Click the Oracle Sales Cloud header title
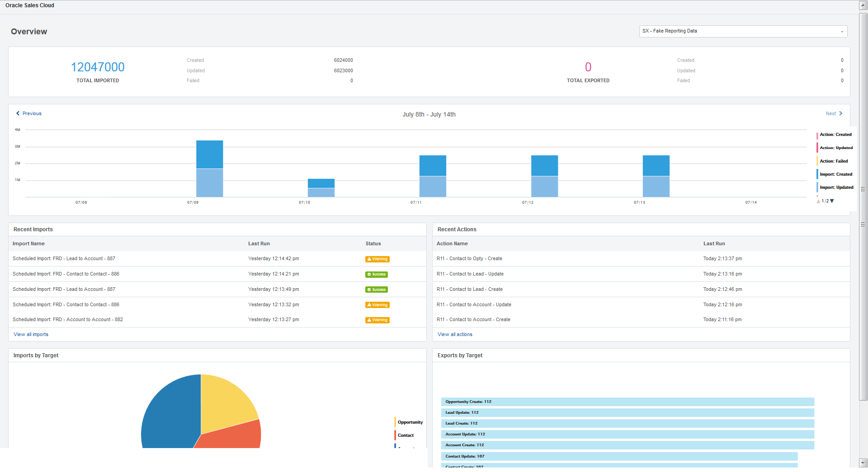868x472 pixels. click(x=29, y=5)
